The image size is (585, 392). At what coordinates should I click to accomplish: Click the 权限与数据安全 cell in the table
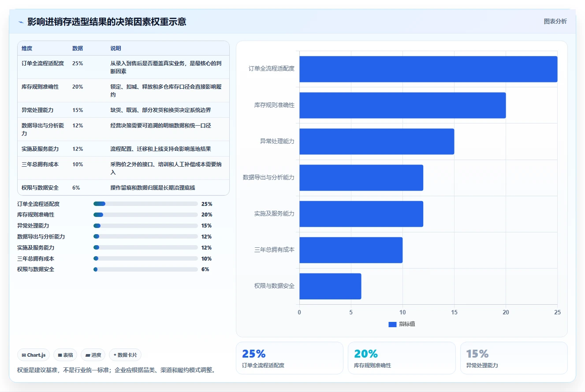pyautogui.click(x=40, y=188)
